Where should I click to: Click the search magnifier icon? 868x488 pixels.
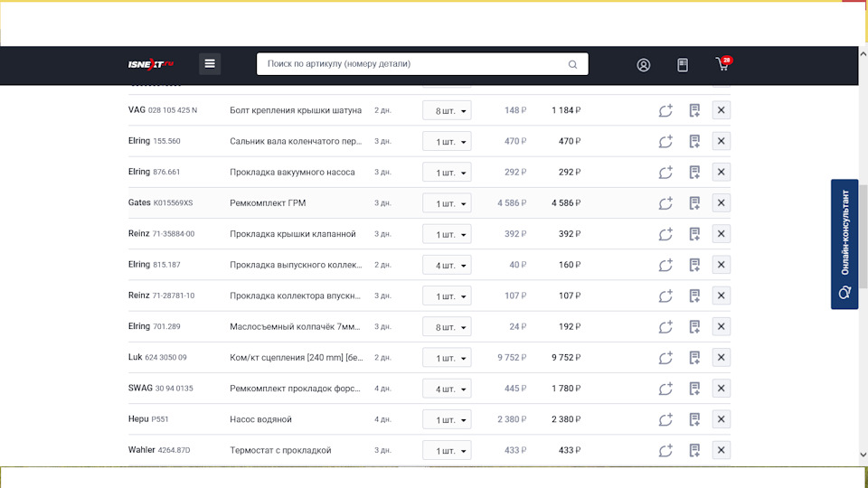572,65
